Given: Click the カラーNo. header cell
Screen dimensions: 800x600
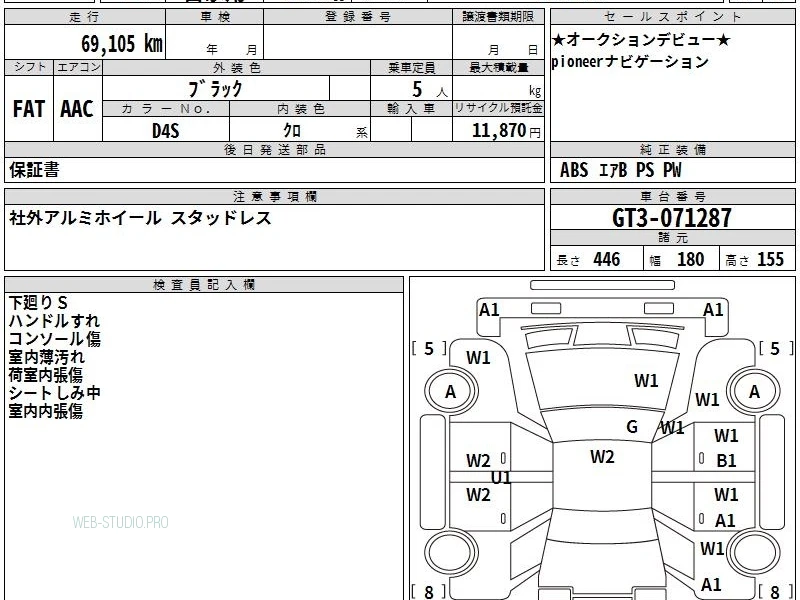Looking at the screenshot, I should point(166,109).
